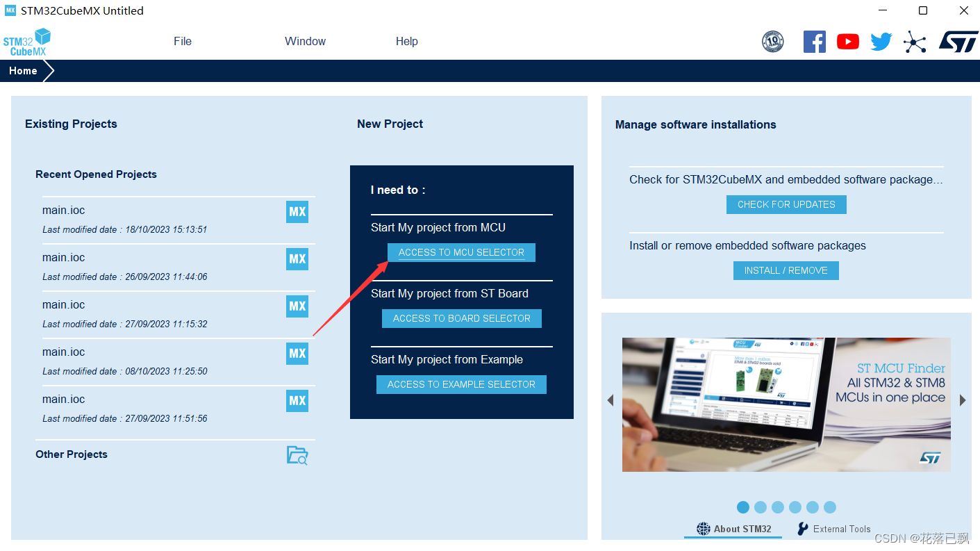Select the fifth carousel dot
980x551 pixels.
point(813,507)
